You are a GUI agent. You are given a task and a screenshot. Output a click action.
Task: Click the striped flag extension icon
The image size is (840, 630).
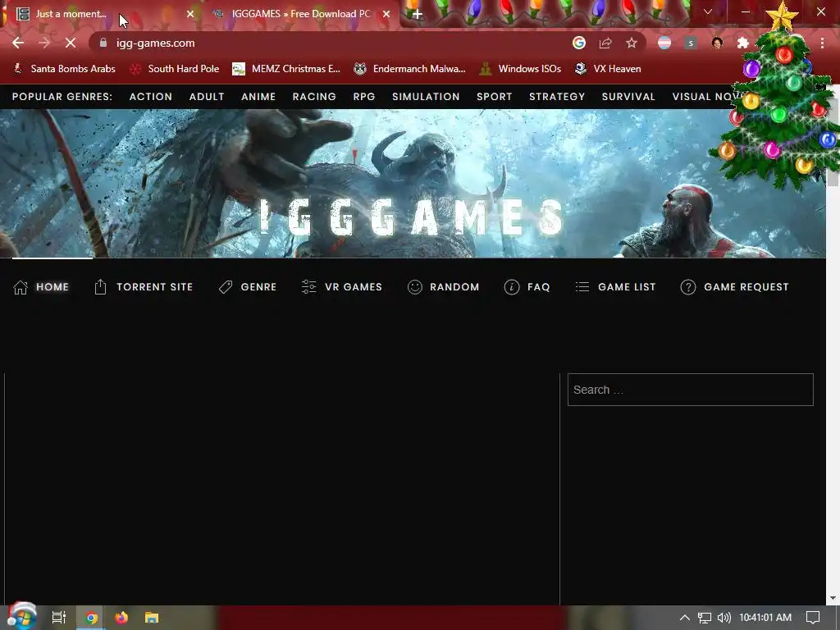664,43
